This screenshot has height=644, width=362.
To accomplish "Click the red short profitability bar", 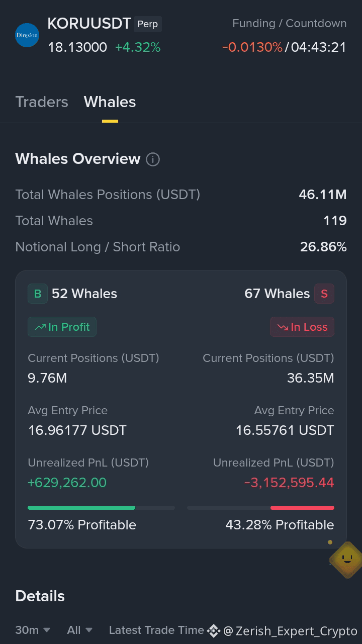I will 302,508.
